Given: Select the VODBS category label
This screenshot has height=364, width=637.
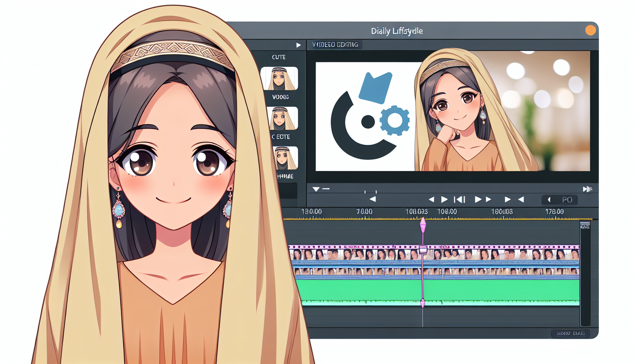Looking at the screenshot, I should point(280,97).
